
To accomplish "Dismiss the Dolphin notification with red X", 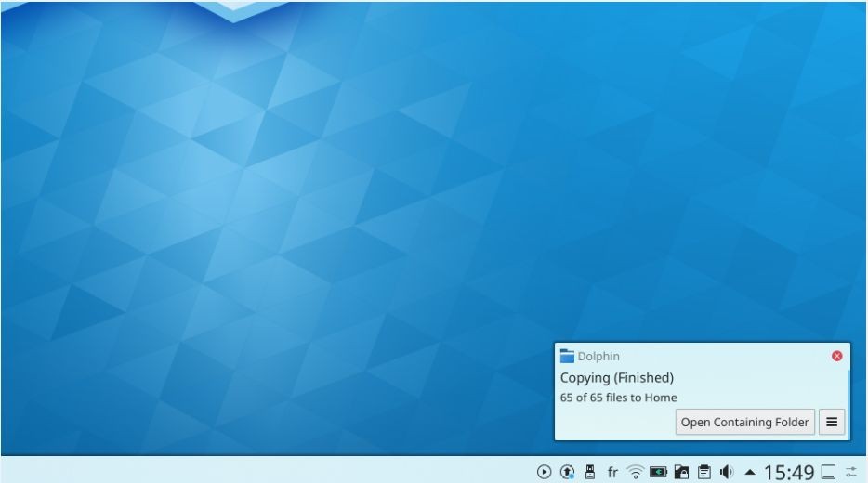I will coord(837,357).
